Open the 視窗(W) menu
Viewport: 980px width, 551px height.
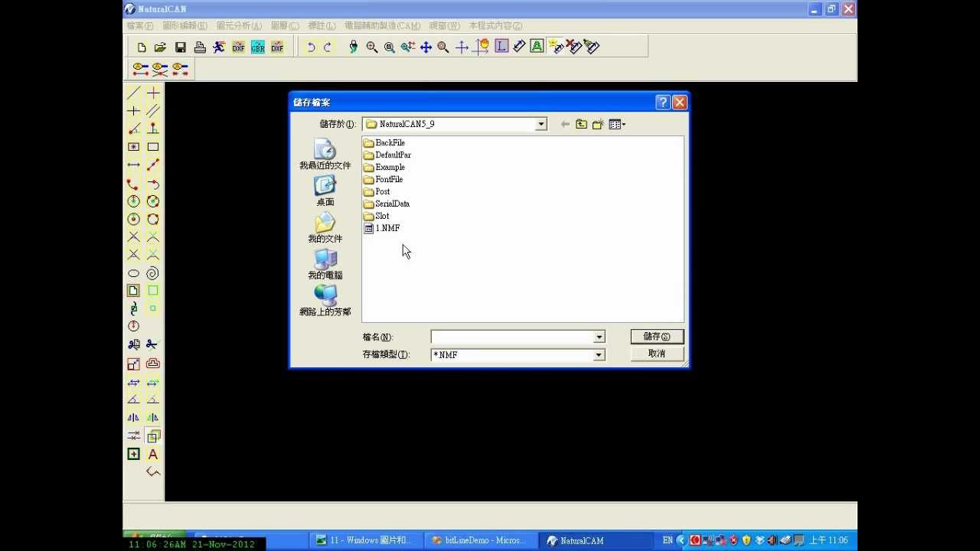click(x=445, y=26)
